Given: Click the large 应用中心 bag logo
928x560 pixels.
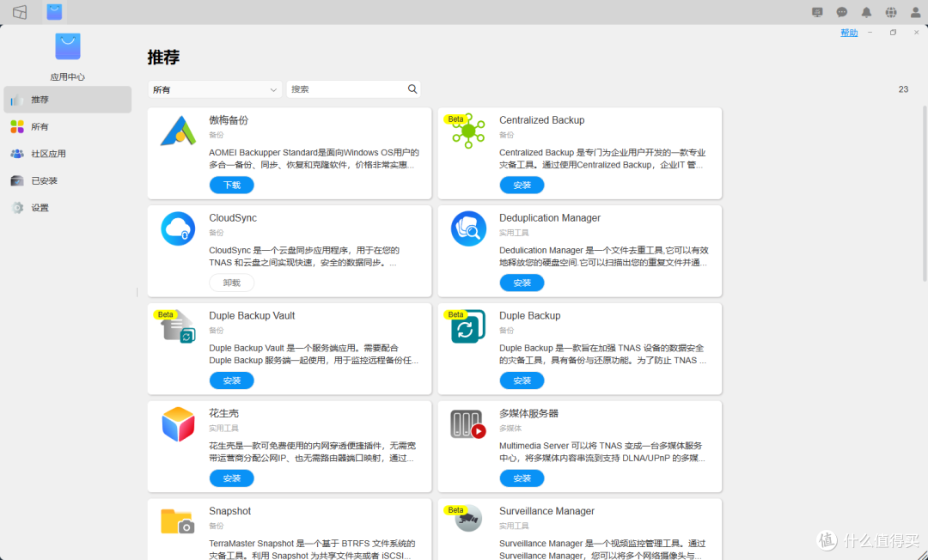Looking at the screenshot, I should pyautogui.click(x=68, y=46).
